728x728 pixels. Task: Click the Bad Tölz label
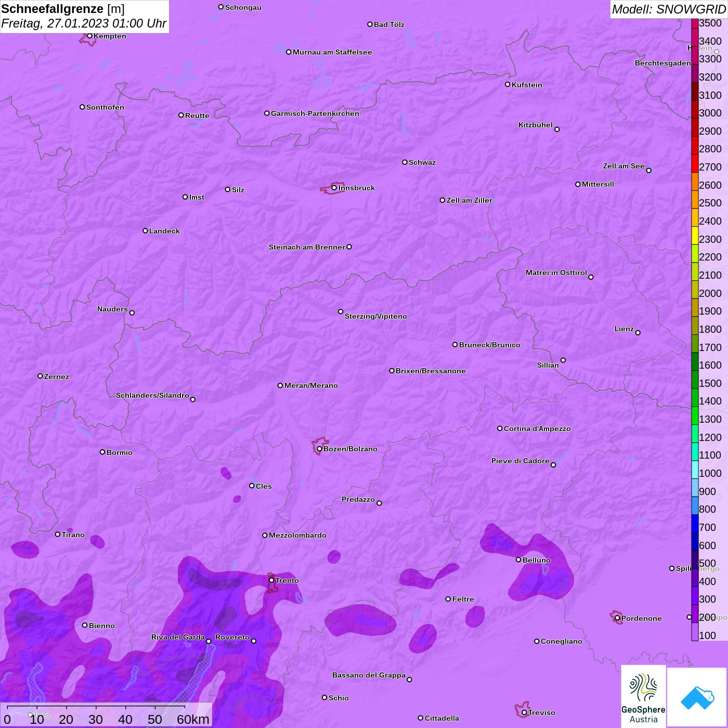point(389,24)
